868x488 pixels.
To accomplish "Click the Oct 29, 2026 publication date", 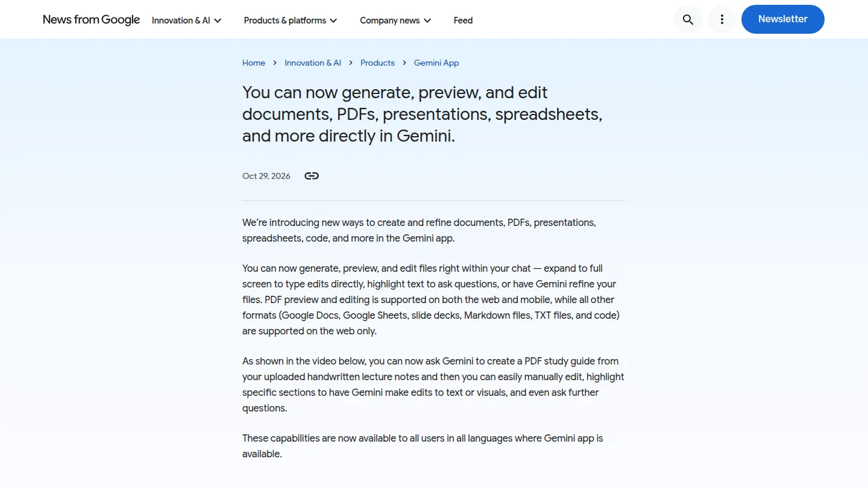I will click(x=266, y=176).
